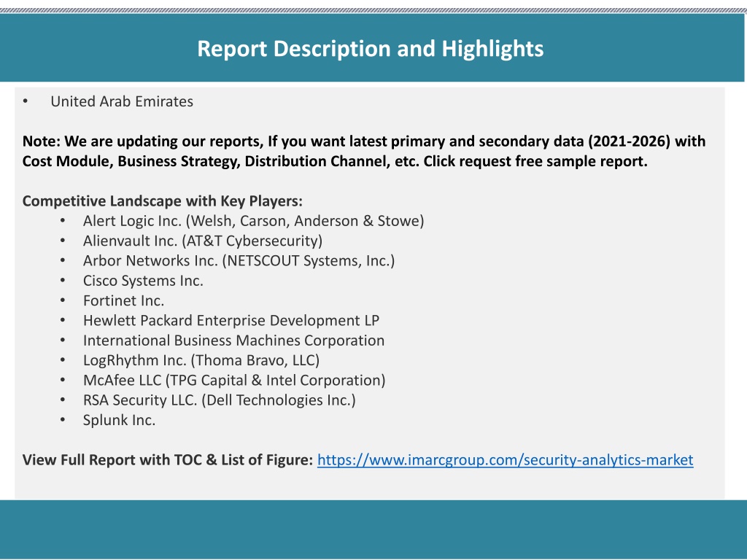Open the imarcgroup security-analytics-market link
The width and height of the screenshot is (747, 560).
tap(505, 460)
